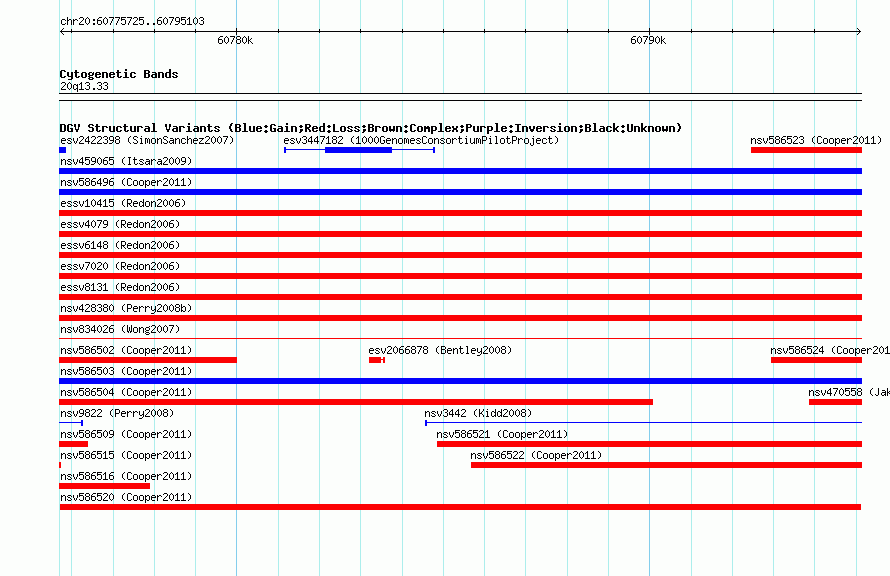Click the nsv586504 (Cooper2011) label

(126, 392)
